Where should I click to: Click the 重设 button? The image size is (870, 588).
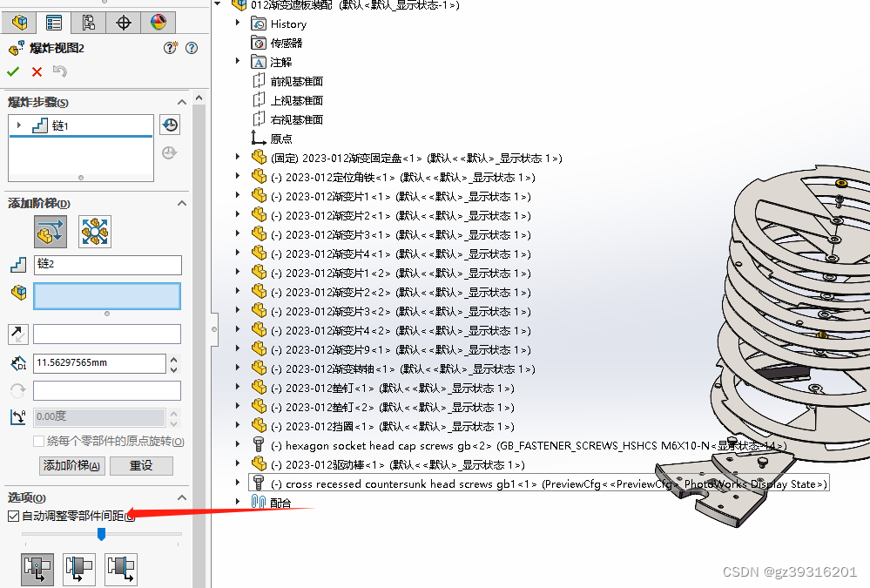[x=141, y=465]
